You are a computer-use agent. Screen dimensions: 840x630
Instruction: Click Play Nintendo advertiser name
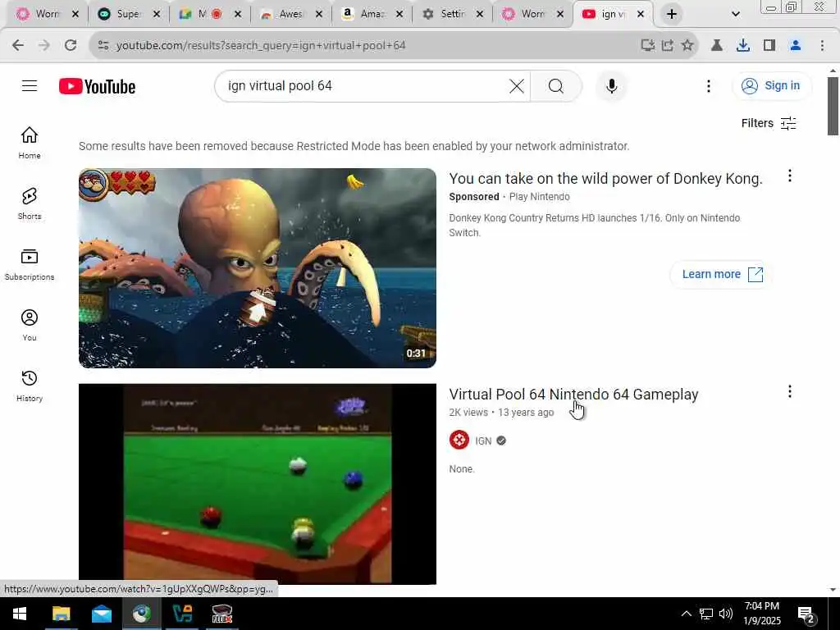coord(540,197)
